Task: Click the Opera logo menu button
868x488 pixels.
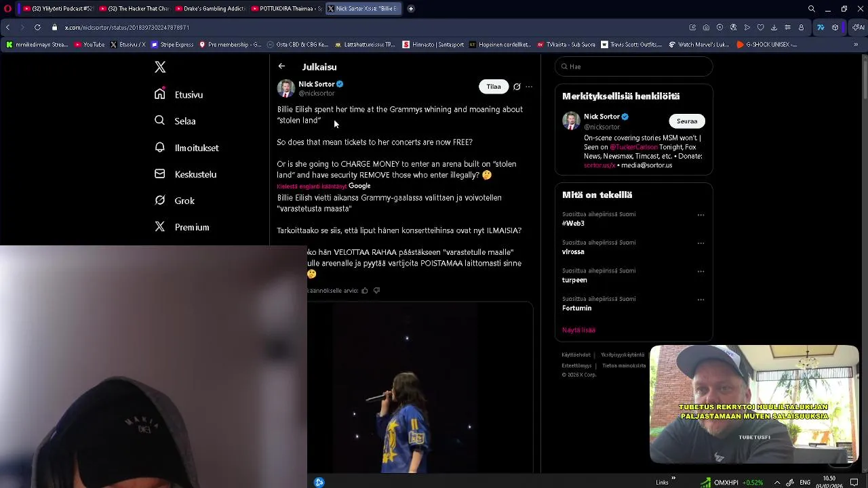Action: tap(8, 9)
